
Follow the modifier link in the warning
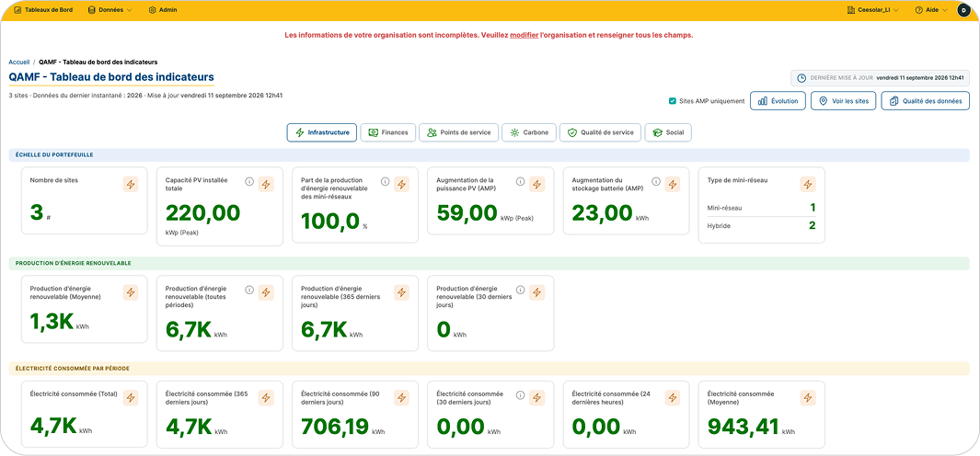[x=524, y=36]
